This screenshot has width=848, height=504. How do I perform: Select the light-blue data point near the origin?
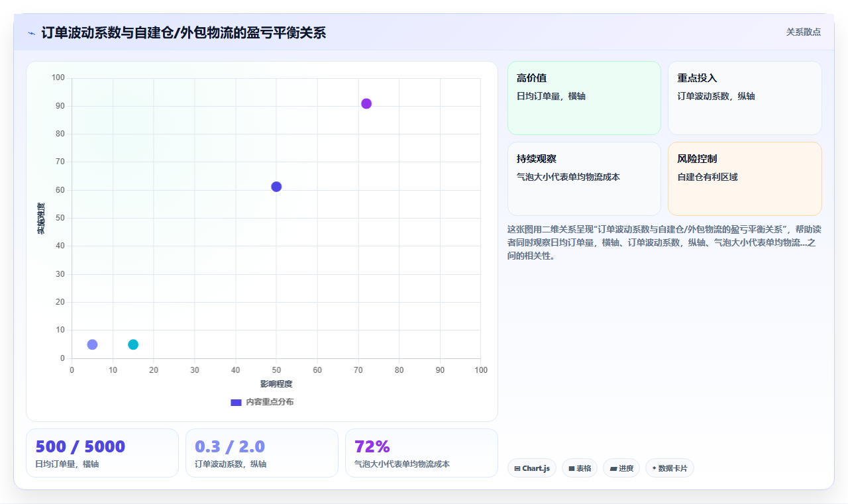(92, 344)
